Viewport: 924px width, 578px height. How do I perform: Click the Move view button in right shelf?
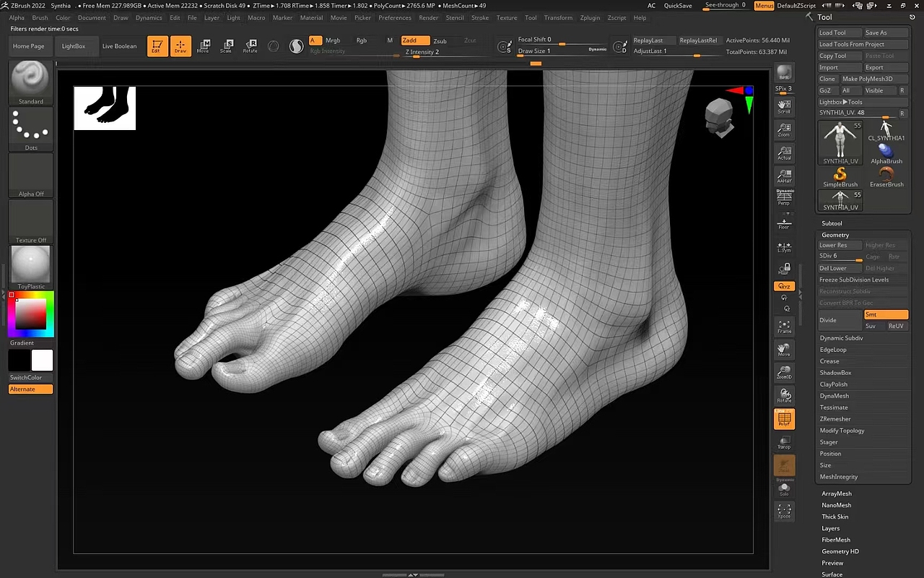coord(784,350)
